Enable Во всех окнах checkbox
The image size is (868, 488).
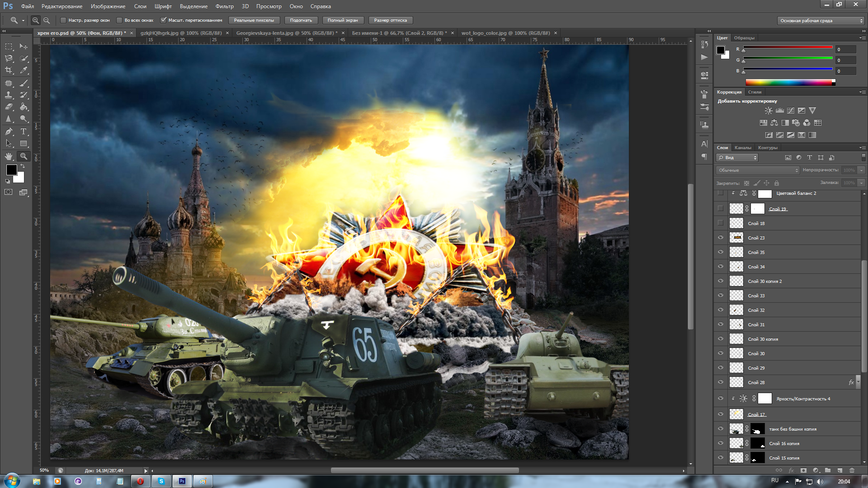[119, 20]
